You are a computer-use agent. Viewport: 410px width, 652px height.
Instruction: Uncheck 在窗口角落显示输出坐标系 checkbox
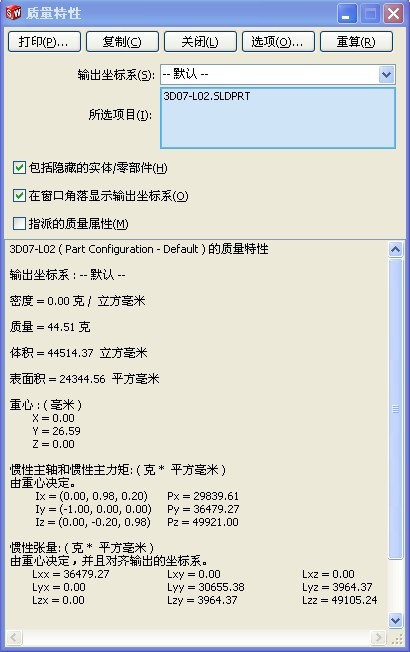19,195
